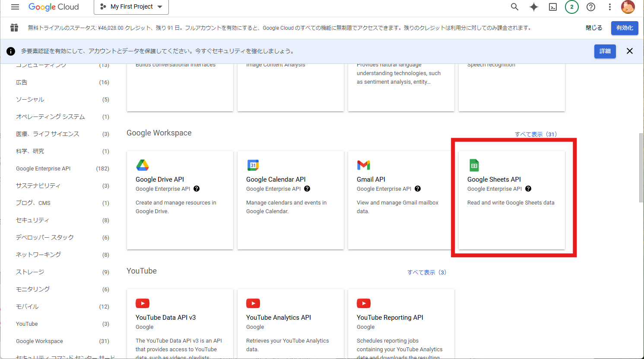This screenshot has height=359, width=644.
Task: Click the Google Drive icon
Action: point(143,165)
